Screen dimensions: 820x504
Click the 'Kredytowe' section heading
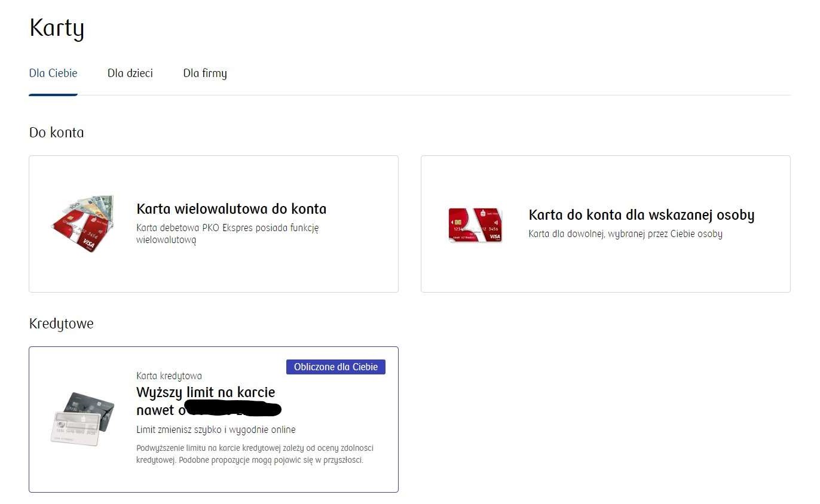coord(61,324)
